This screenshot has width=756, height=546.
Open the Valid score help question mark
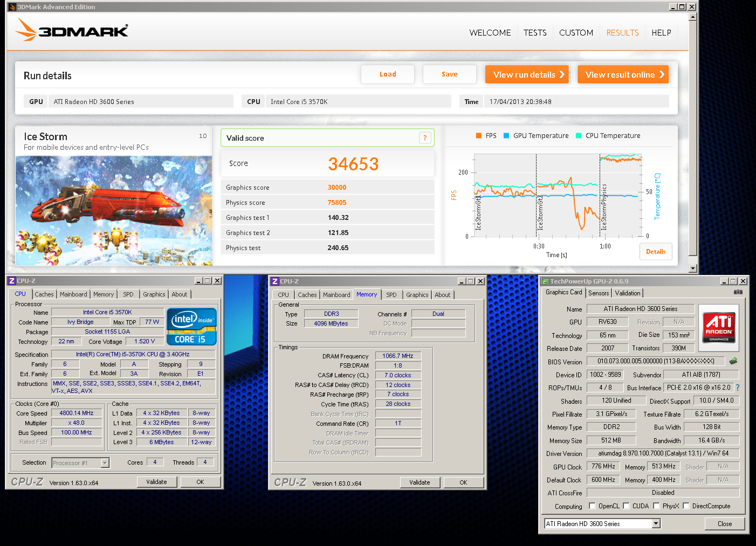coord(425,138)
